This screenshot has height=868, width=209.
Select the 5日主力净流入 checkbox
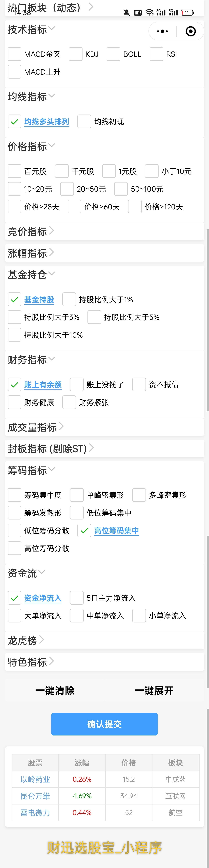click(x=77, y=598)
